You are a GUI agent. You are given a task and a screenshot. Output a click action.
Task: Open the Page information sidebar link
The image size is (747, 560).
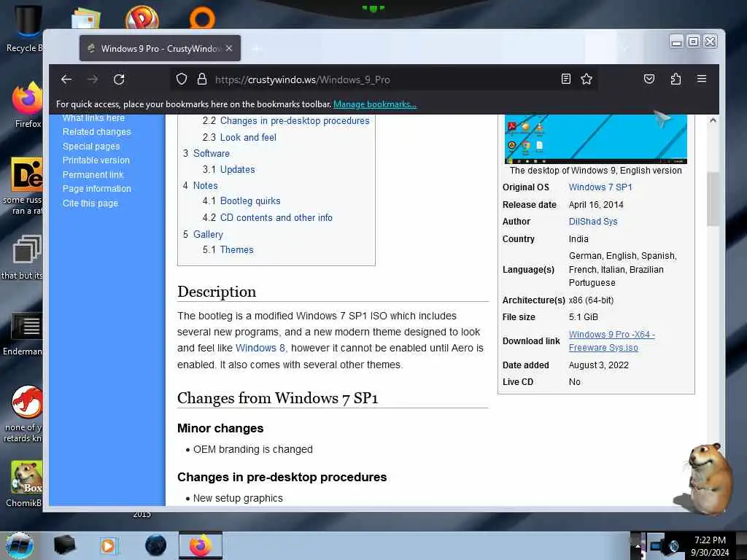(97, 189)
